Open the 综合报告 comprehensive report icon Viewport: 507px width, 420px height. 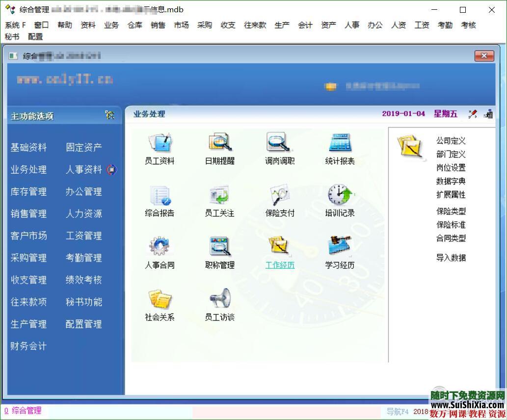[x=159, y=196]
